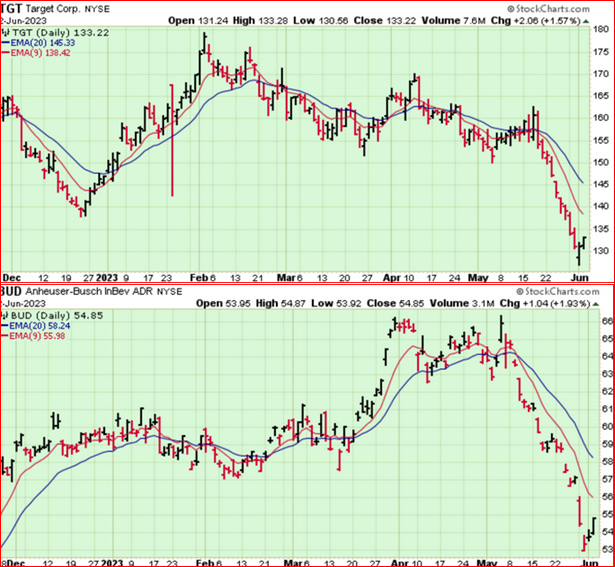Click the BUD change +1.04 (+1.93%)
Screen dimensions: 615x567
point(557,303)
